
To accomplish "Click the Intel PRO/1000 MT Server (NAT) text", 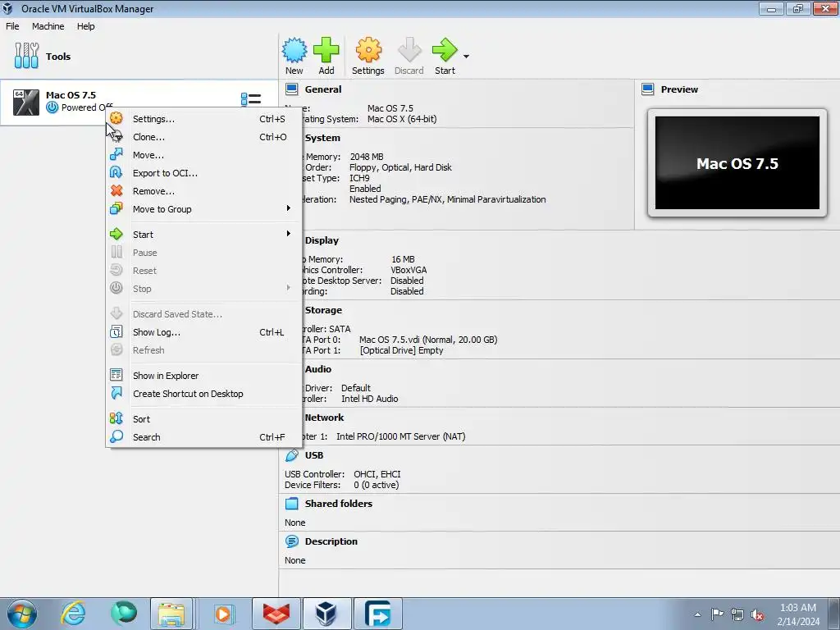I will click(x=400, y=436).
